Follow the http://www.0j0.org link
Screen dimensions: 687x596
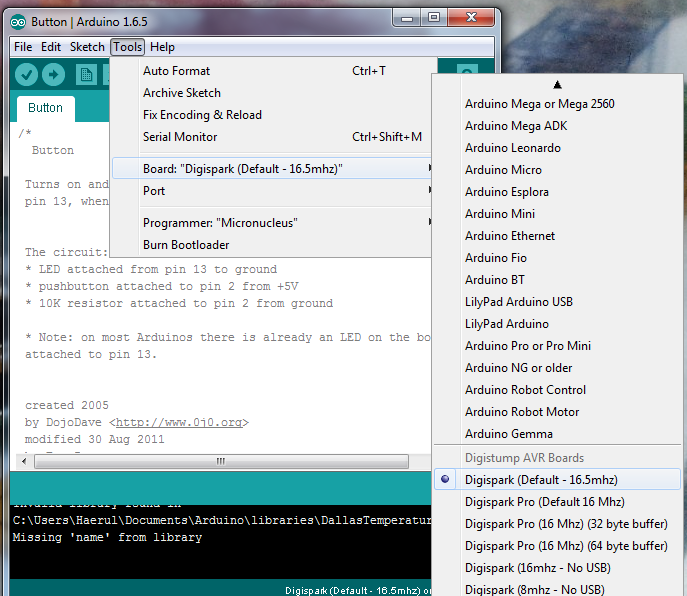click(x=179, y=422)
